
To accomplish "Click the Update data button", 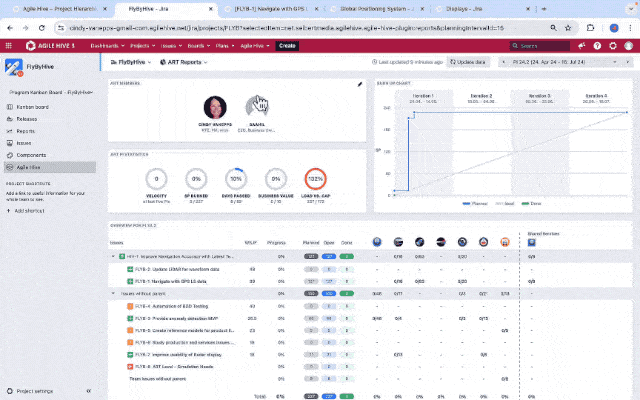I will 468,62.
